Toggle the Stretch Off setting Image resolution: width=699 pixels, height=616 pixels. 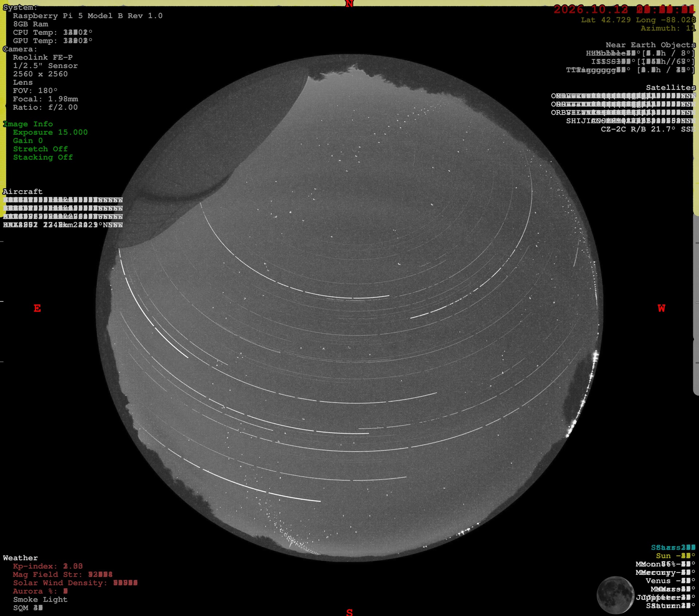[40, 149]
